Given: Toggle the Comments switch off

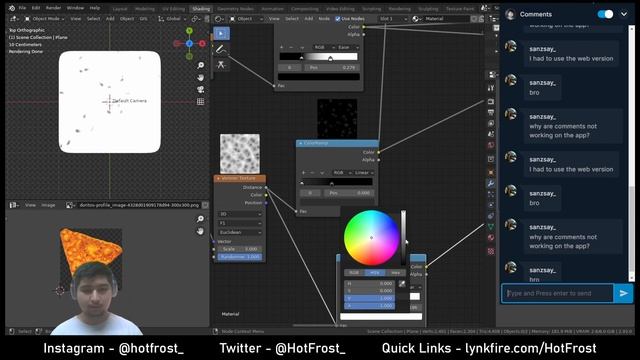Looking at the screenshot, I should pos(605,14).
